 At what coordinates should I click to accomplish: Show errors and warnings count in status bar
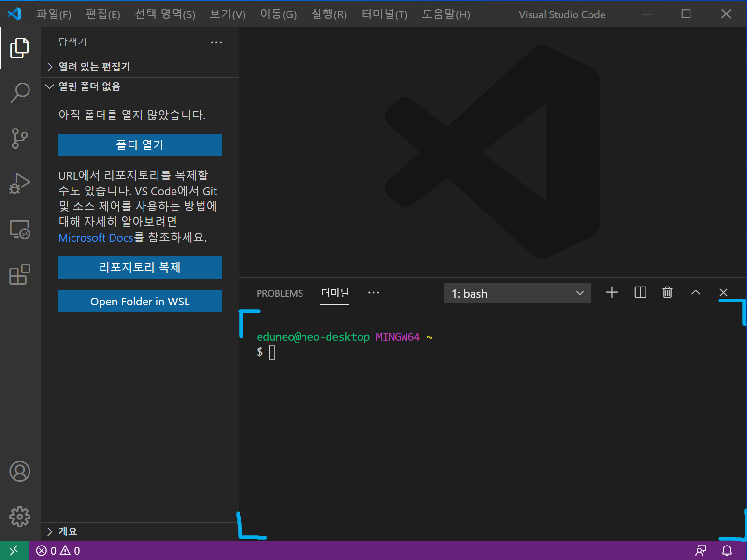(x=58, y=551)
